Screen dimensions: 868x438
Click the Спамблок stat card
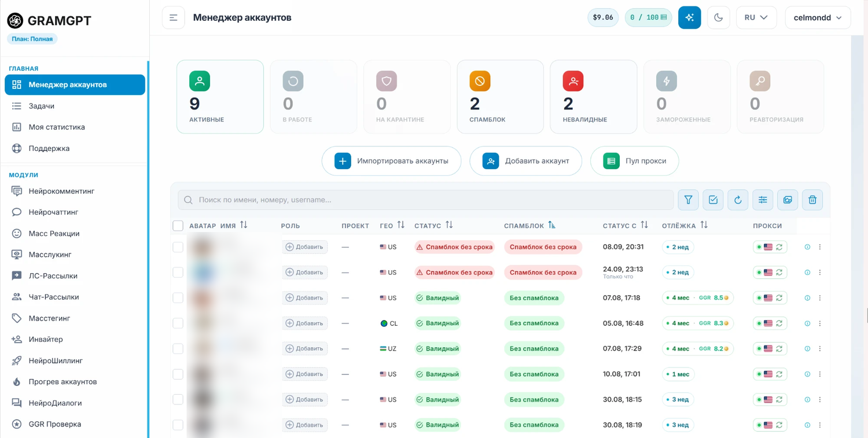[500, 97]
